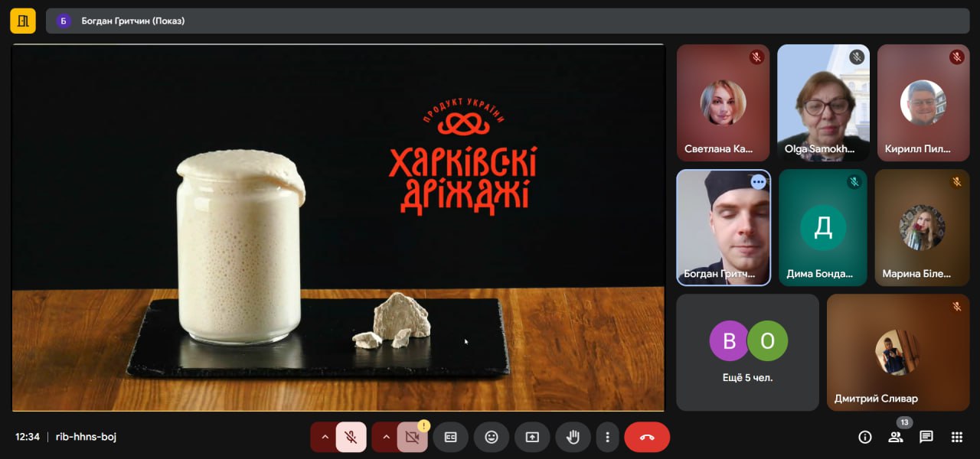The width and height of the screenshot is (980, 459).
Task: Click Марина's round profile photo
Action: tap(923, 227)
